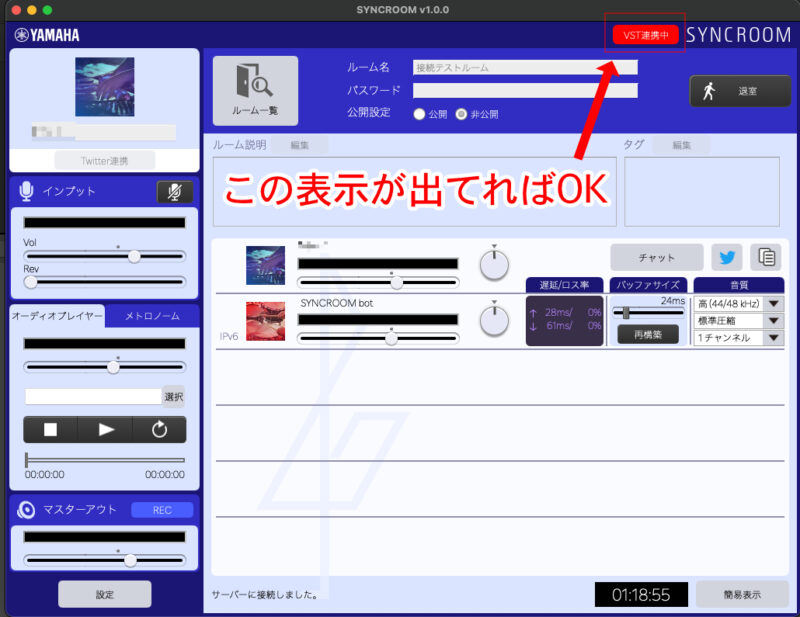Click the SYNCROOM bot pan knob

pyautogui.click(x=494, y=320)
